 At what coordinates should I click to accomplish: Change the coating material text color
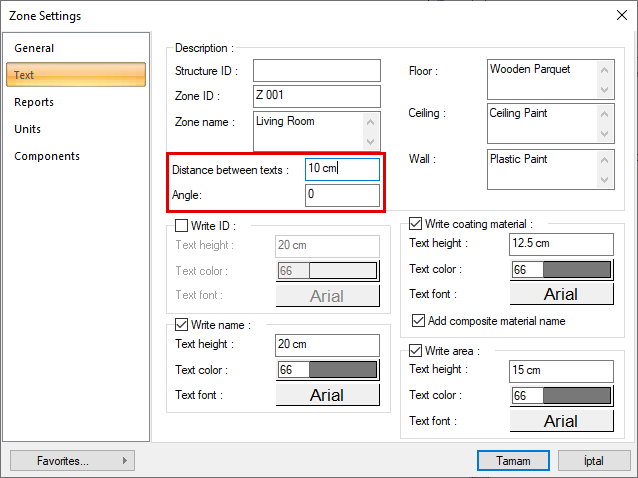[x=561, y=270]
